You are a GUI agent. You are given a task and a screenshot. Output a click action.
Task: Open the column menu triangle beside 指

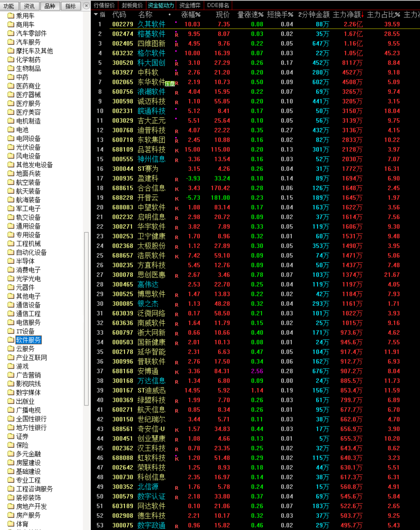(96, 14)
